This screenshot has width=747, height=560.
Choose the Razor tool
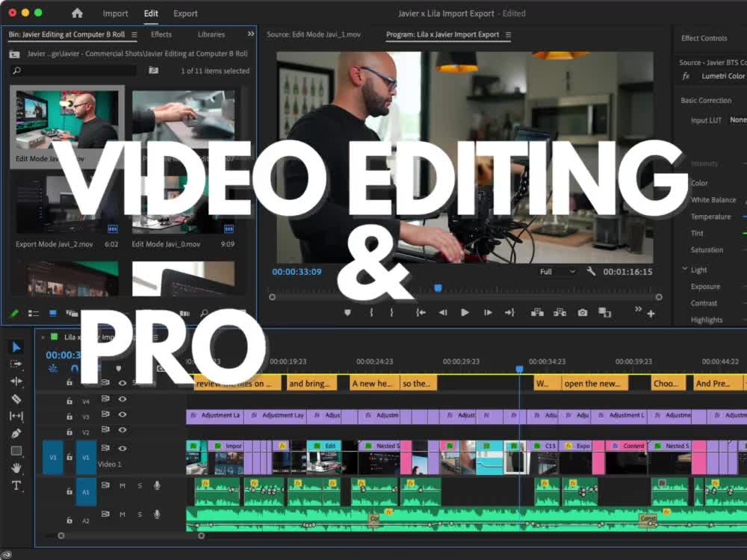[16, 399]
